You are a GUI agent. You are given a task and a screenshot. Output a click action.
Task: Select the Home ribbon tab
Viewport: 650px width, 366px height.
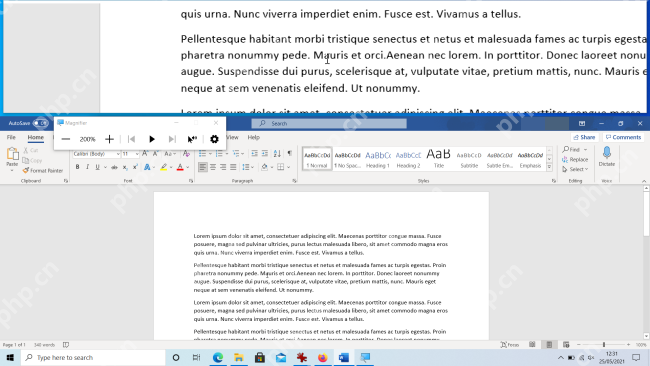36,137
